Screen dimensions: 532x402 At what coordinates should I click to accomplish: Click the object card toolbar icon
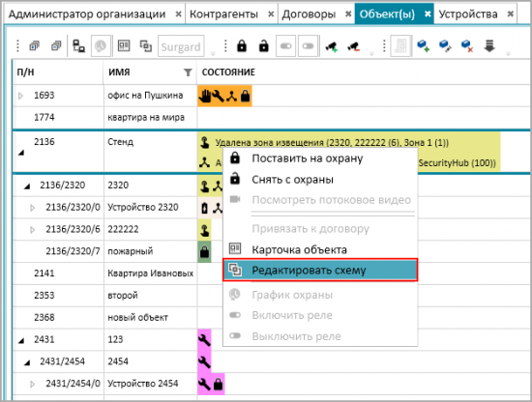click(x=124, y=45)
